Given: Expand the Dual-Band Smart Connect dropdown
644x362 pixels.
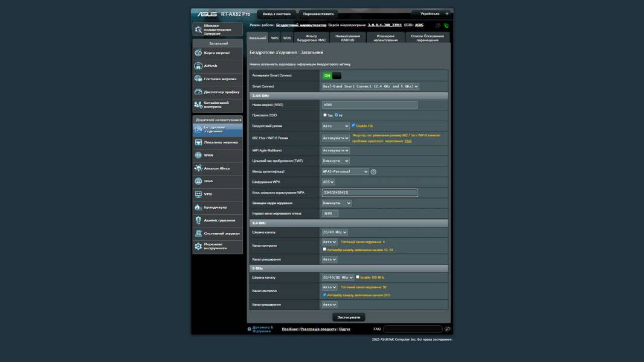Looking at the screenshot, I should 370,86.
